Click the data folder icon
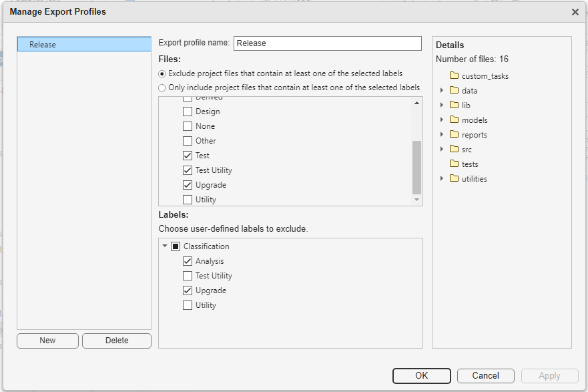Viewport: 588px width, 392px height. [455, 90]
